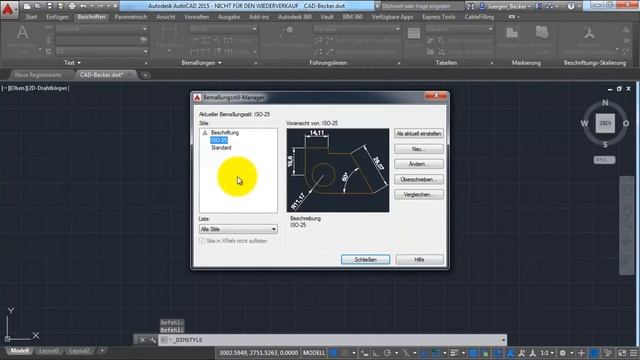Click the Neu... button in dialog
This screenshot has width=640, height=360.
pyautogui.click(x=419, y=149)
